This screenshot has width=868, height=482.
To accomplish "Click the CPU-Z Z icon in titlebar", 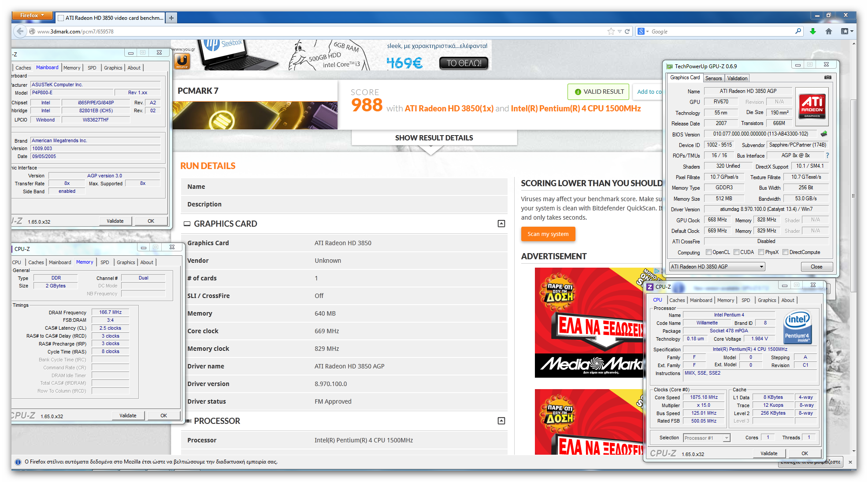I will (649, 287).
